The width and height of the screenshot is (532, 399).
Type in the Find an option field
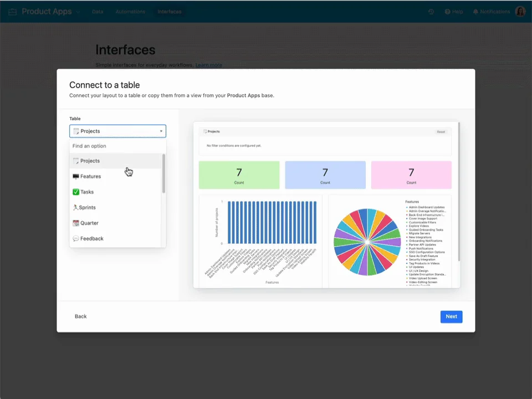116,146
